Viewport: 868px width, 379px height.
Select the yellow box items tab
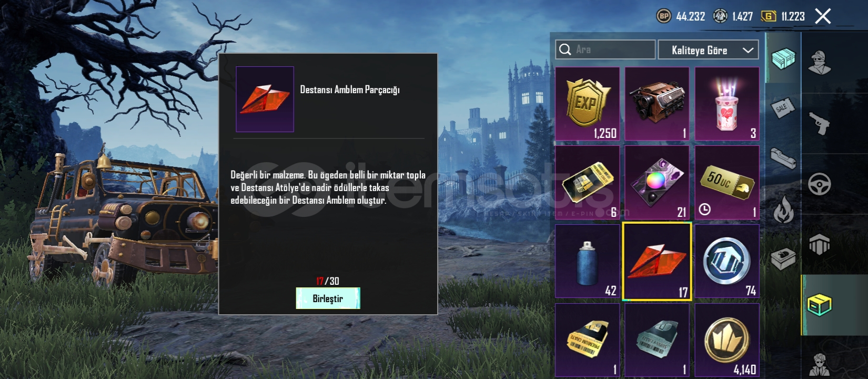coord(819,305)
